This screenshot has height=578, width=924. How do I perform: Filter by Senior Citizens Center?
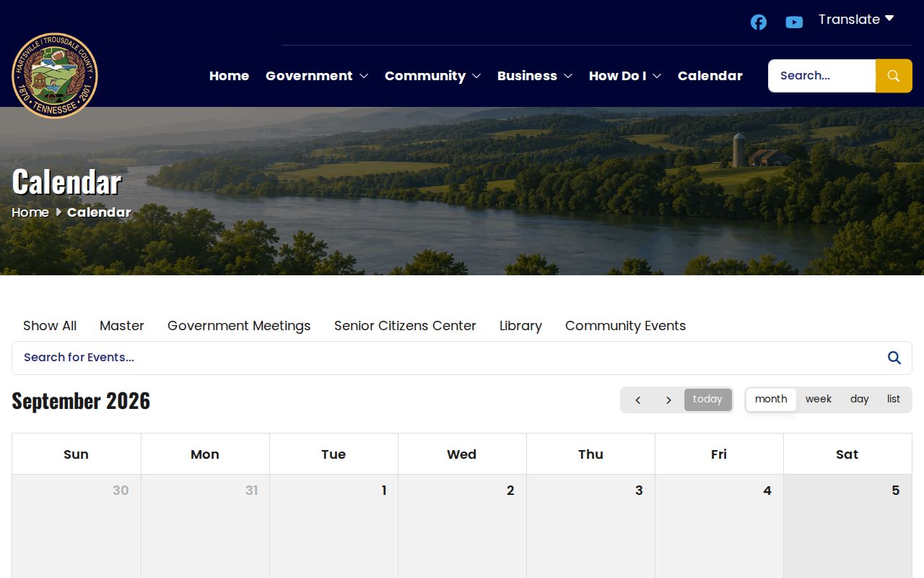click(x=405, y=326)
